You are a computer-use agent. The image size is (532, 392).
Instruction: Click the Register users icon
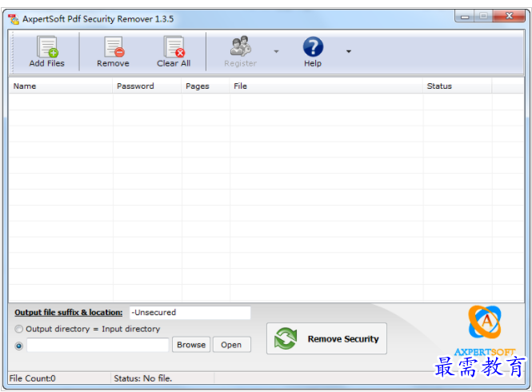241,46
